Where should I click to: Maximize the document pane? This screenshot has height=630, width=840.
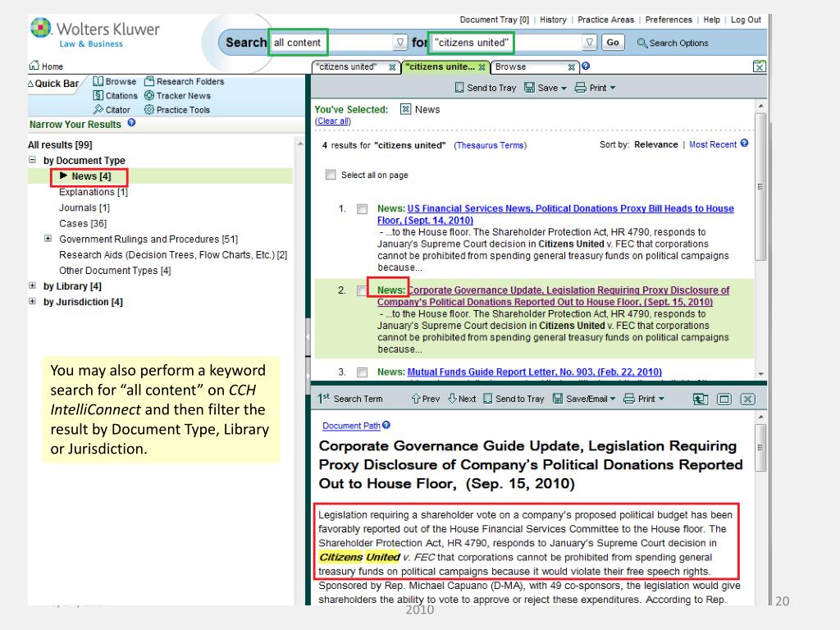[724, 399]
